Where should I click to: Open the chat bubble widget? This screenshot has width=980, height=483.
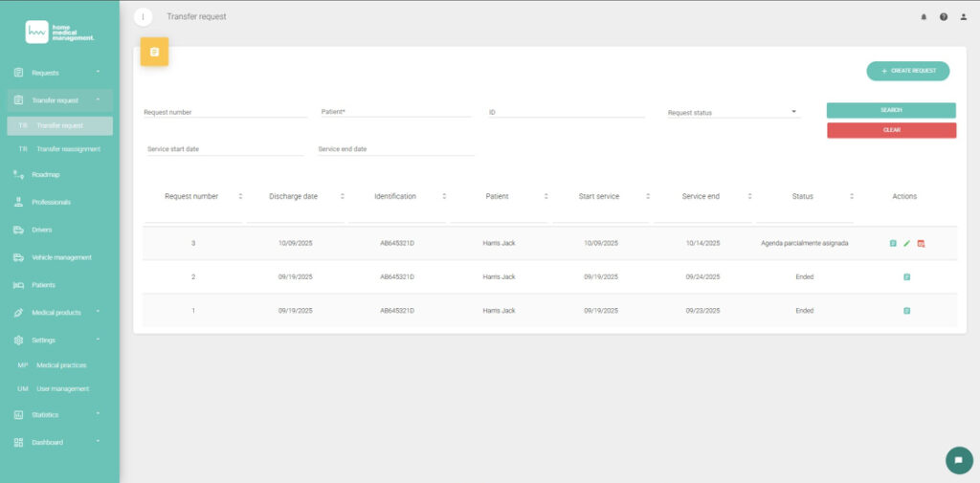click(x=958, y=460)
